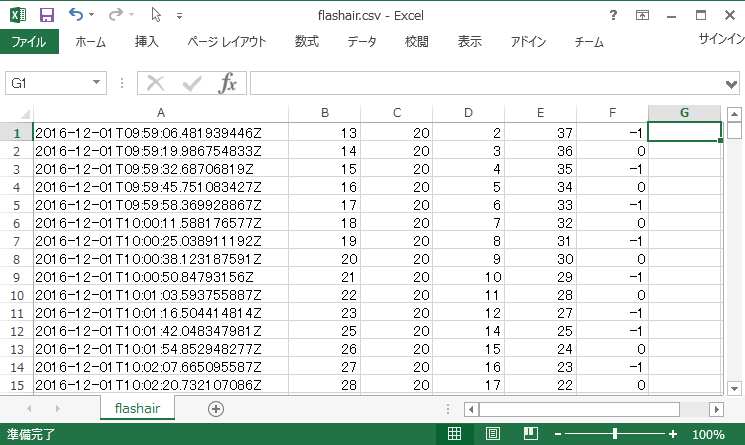The image size is (745, 445).
Task: Click the 100% zoom level button
Action: pos(708,434)
